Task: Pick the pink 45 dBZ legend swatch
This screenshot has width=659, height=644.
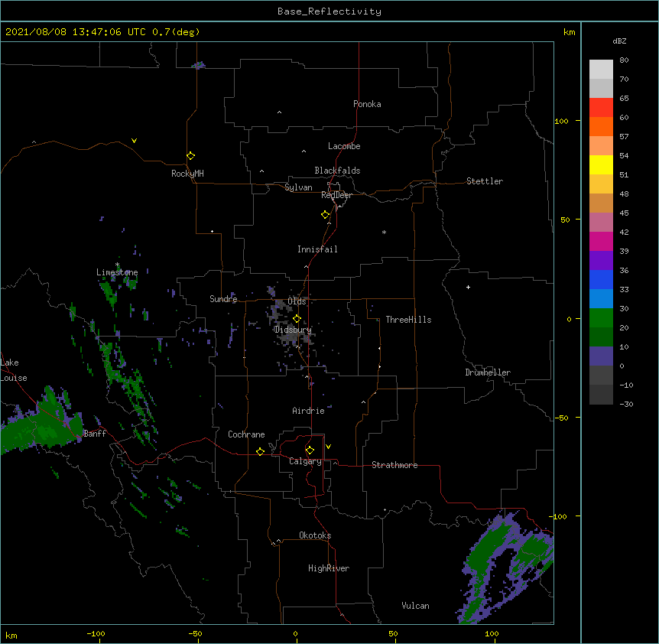Action: [x=601, y=222]
